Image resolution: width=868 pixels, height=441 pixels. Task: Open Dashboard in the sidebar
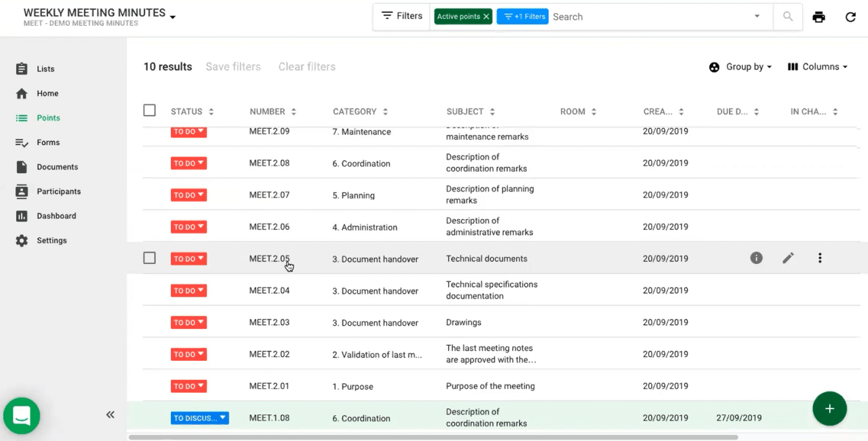click(x=56, y=216)
